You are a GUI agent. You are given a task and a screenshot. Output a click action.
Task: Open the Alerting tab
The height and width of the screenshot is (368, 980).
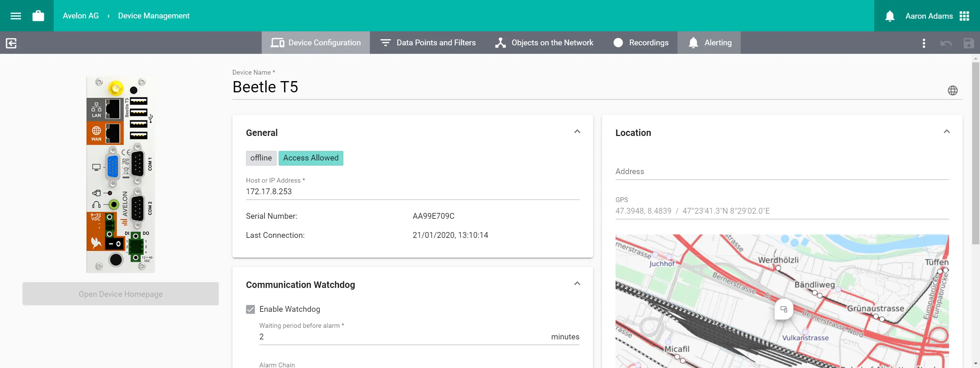[709, 43]
